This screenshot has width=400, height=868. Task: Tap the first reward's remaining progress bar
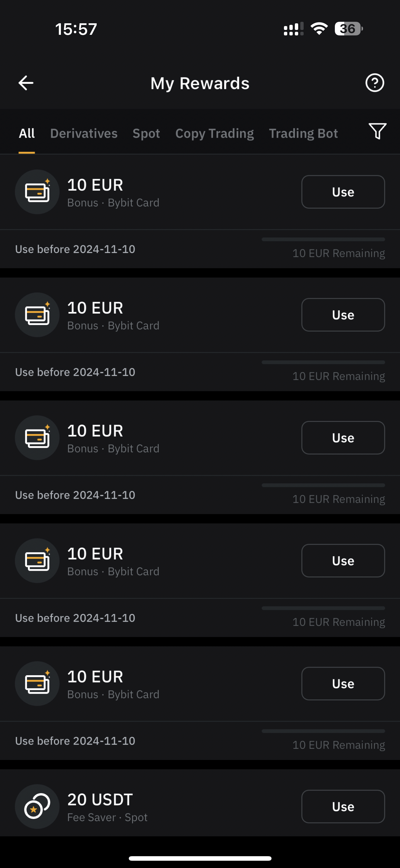click(x=323, y=239)
